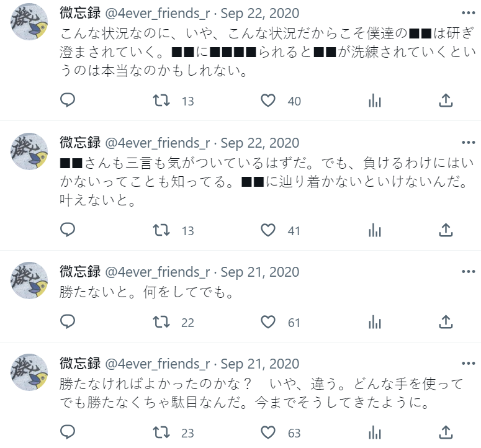Retweet the tweet with 22 retweets
Viewport: 481px width, 448px height.
tap(161, 322)
